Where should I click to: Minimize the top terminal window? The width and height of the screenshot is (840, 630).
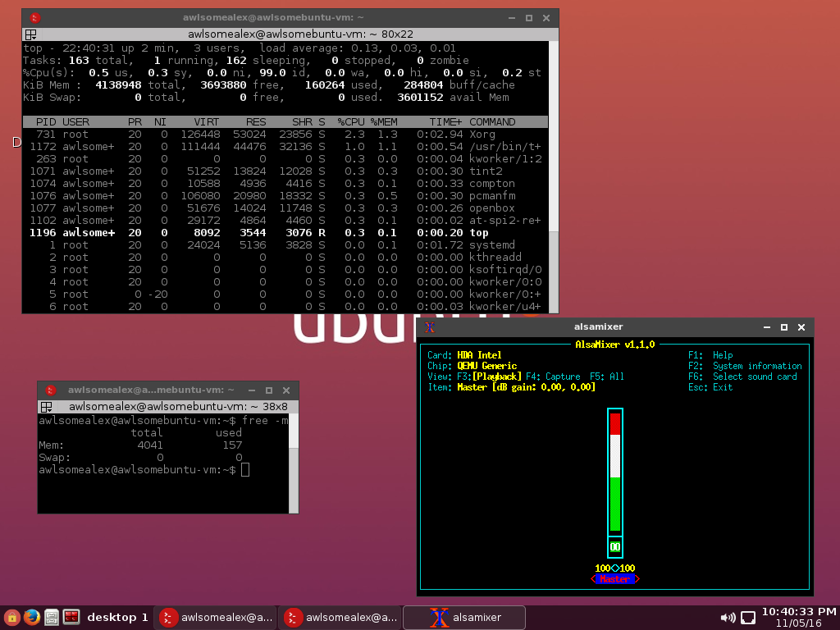(512, 18)
